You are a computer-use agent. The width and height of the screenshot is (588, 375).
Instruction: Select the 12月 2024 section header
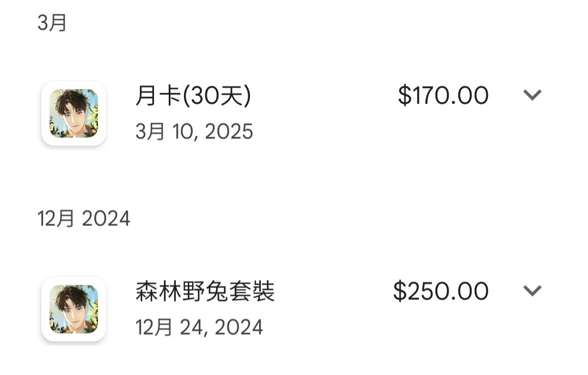[x=84, y=218]
